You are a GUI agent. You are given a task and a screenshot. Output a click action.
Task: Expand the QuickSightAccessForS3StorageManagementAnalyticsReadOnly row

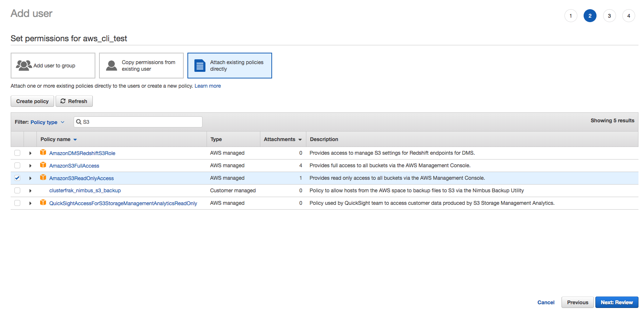(30, 203)
